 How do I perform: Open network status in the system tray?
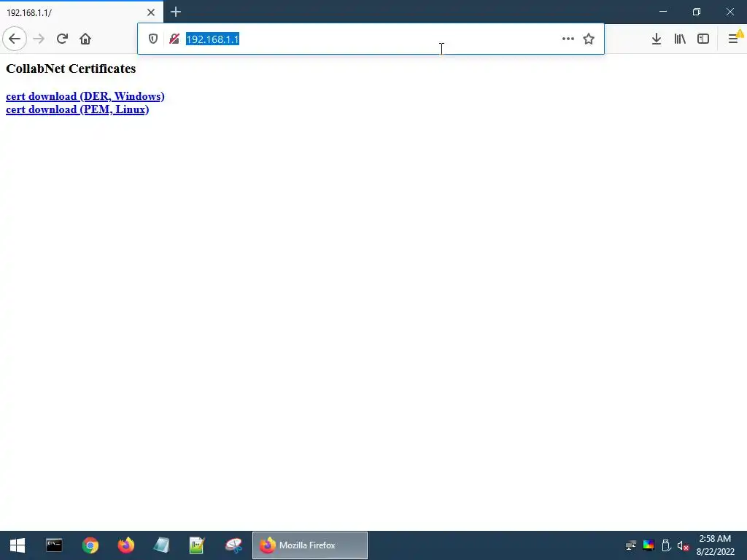point(631,545)
